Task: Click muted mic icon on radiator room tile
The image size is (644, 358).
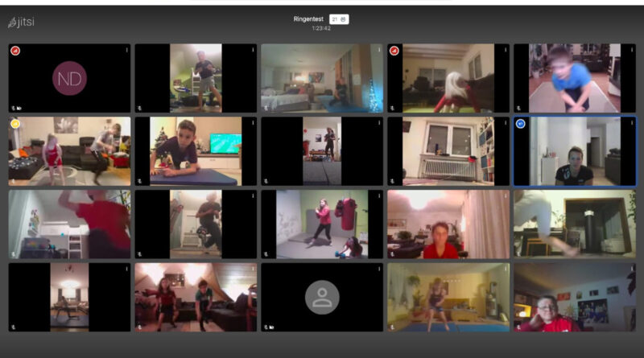Action: point(392,181)
